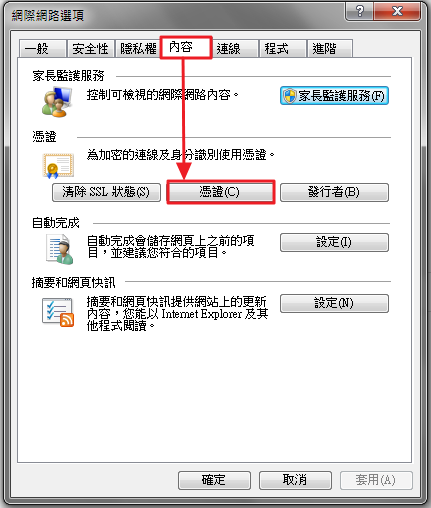431x508 pixels.
Task: Click the 發行者(B) publishers button
Action: click(x=334, y=192)
